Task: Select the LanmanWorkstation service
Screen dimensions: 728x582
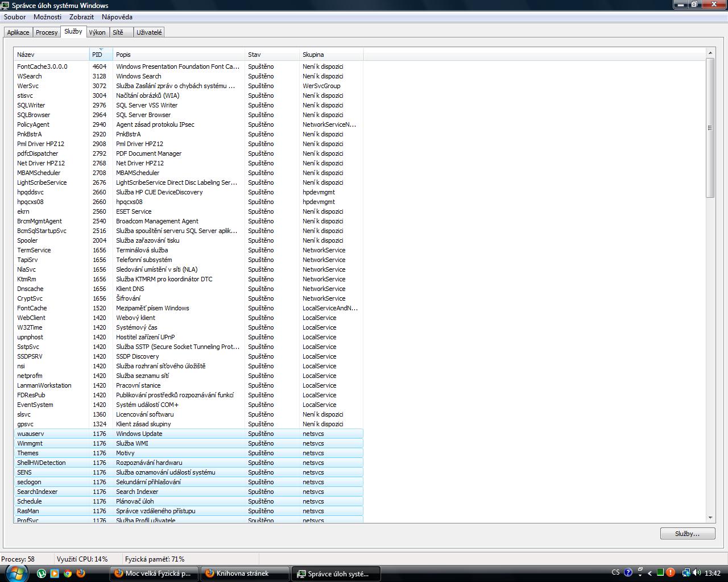Action: 188,385
